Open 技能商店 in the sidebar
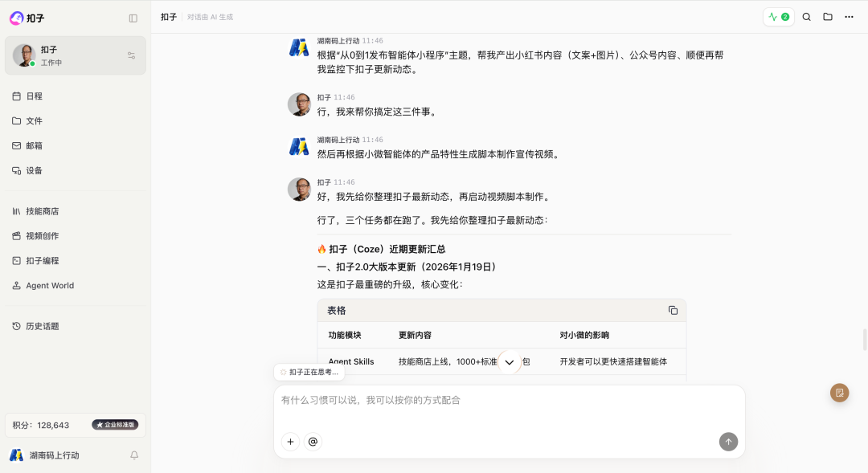 [x=76, y=211]
